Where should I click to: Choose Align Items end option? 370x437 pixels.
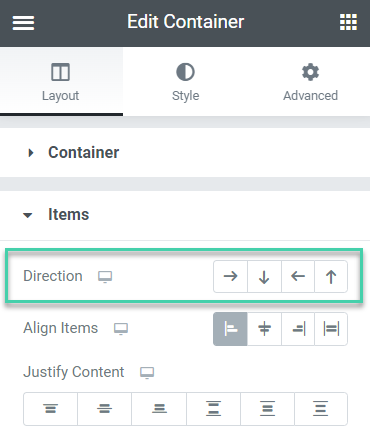[x=298, y=329]
